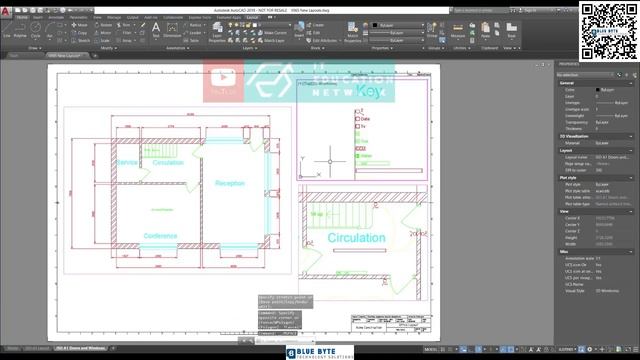Viewport: 640px width, 360px height.
Task: Click the Copy tool
Action: pyautogui.click(x=80, y=33)
